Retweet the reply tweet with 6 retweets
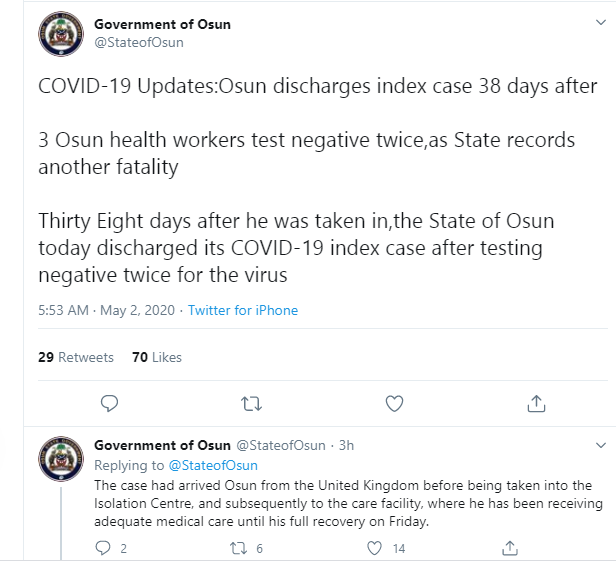 pos(238,548)
